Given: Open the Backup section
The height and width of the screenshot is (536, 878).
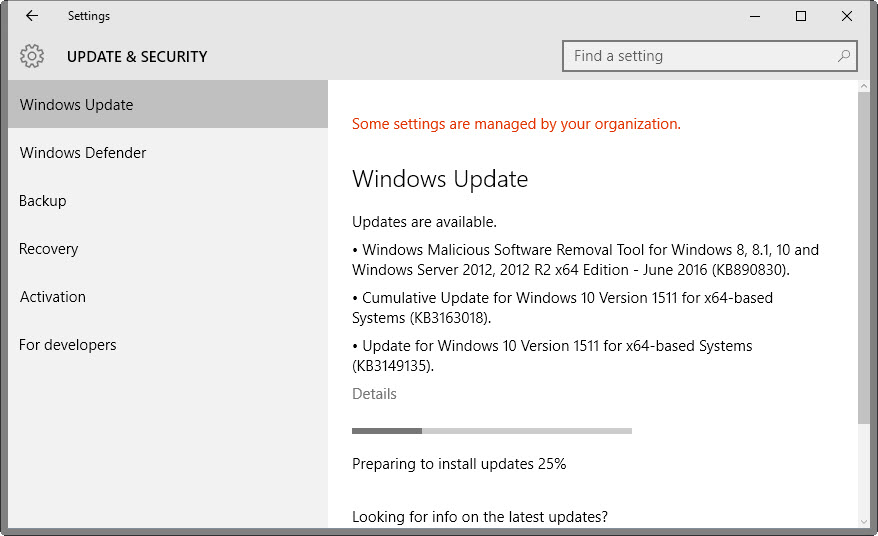Looking at the screenshot, I should [167, 201].
